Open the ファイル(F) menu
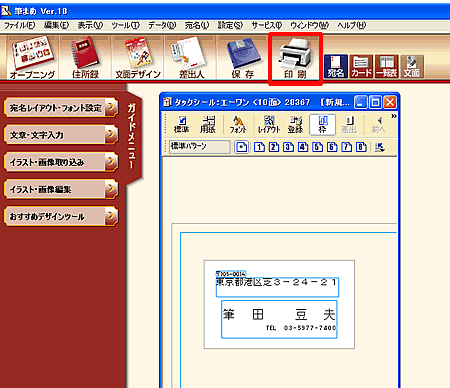 pos(19,25)
